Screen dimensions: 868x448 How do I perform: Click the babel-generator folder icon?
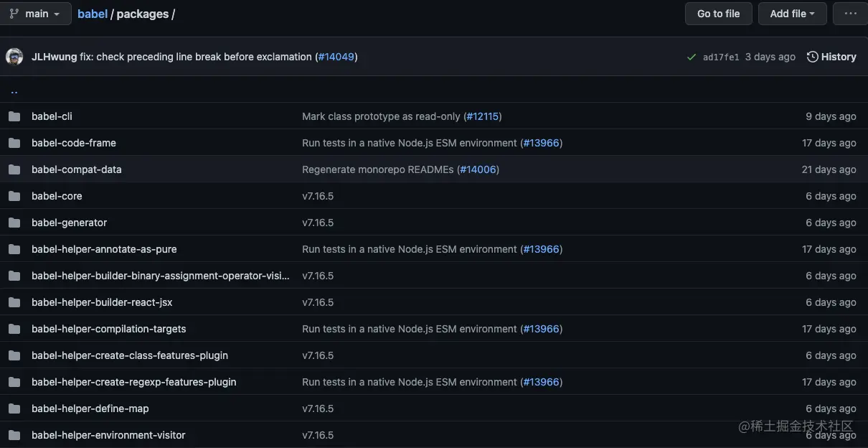(x=14, y=223)
